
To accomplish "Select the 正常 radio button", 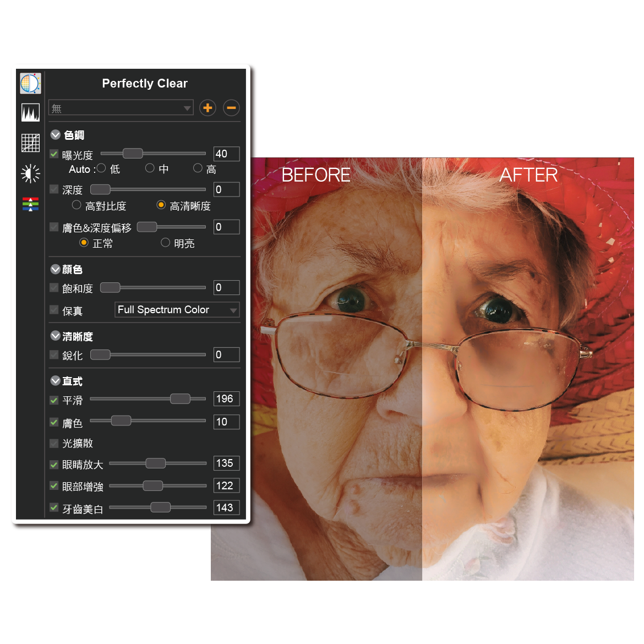I will click(x=84, y=243).
